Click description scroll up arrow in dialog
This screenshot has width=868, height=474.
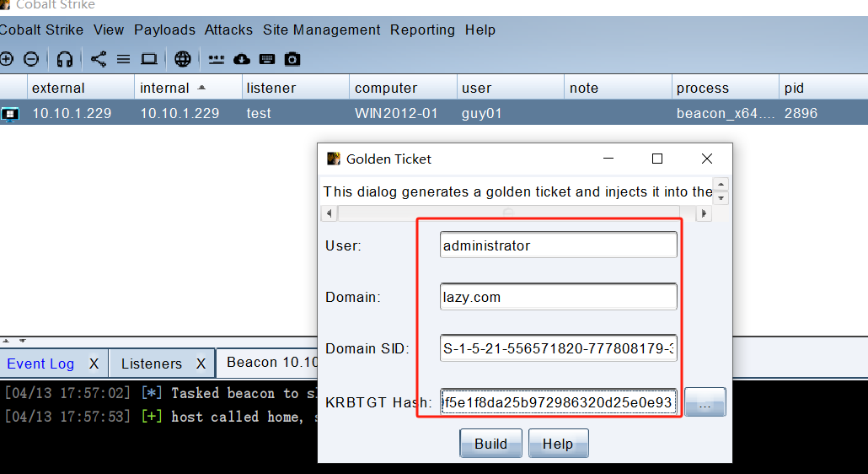(x=721, y=185)
